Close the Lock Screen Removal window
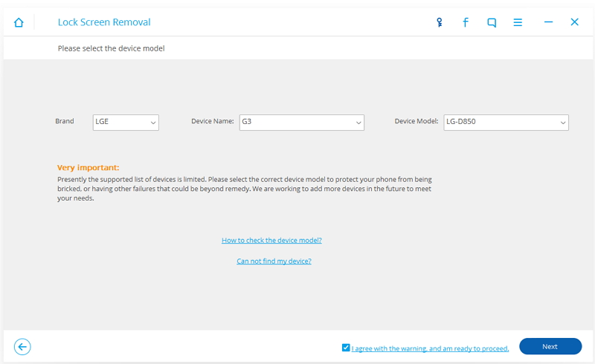Viewport: 595px width, 364px height. point(574,22)
